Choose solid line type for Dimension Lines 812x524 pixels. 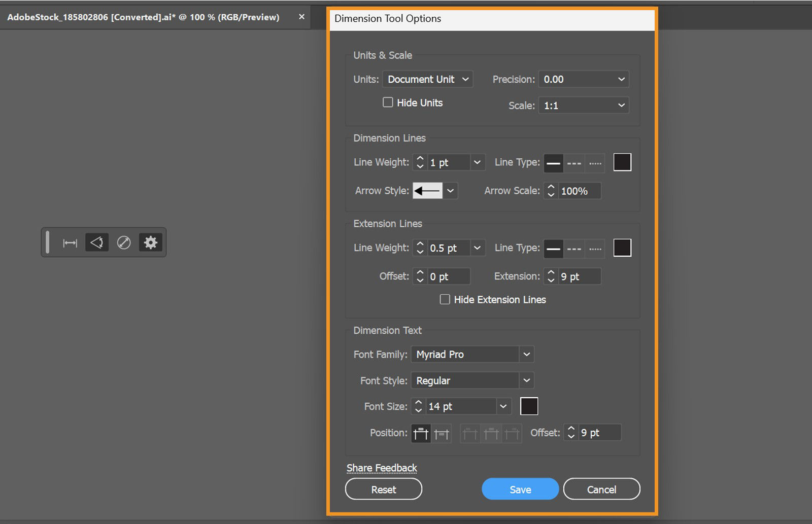pos(553,163)
